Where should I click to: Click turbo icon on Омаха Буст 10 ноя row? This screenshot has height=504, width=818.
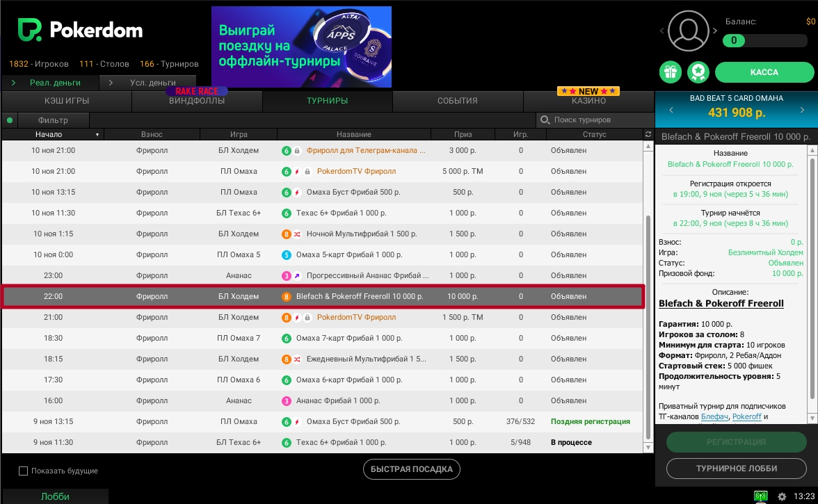297,193
